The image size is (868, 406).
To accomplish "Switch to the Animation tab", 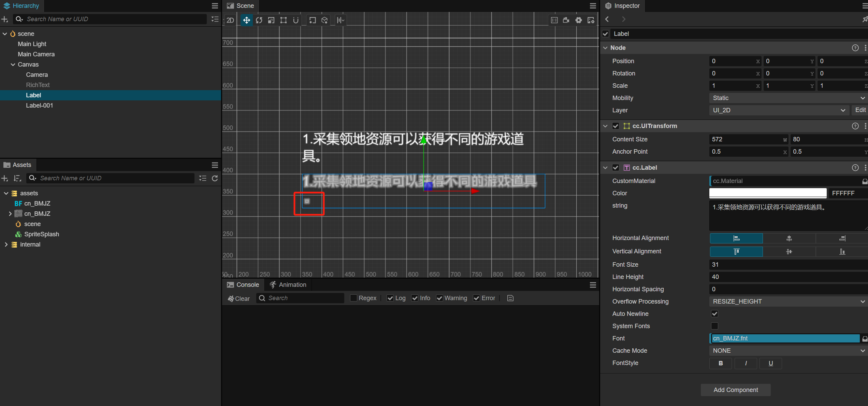I will tap(288, 285).
